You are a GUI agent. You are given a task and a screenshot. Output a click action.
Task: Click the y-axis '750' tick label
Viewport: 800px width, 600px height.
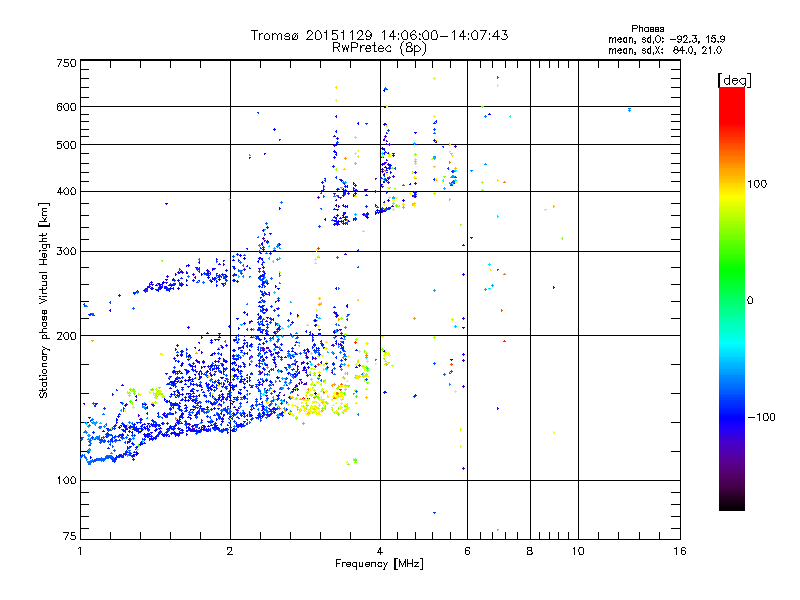click(66, 63)
